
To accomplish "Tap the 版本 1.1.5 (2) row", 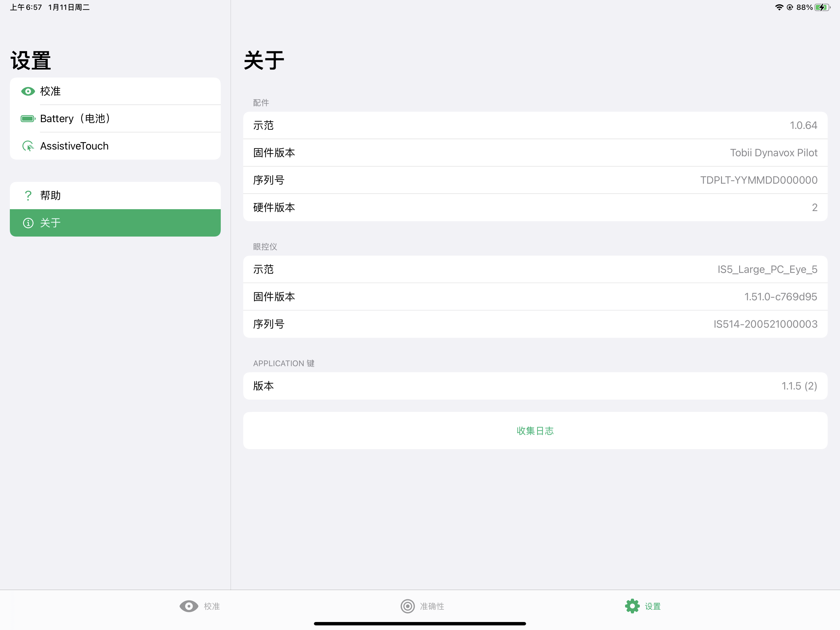I will 535,386.
